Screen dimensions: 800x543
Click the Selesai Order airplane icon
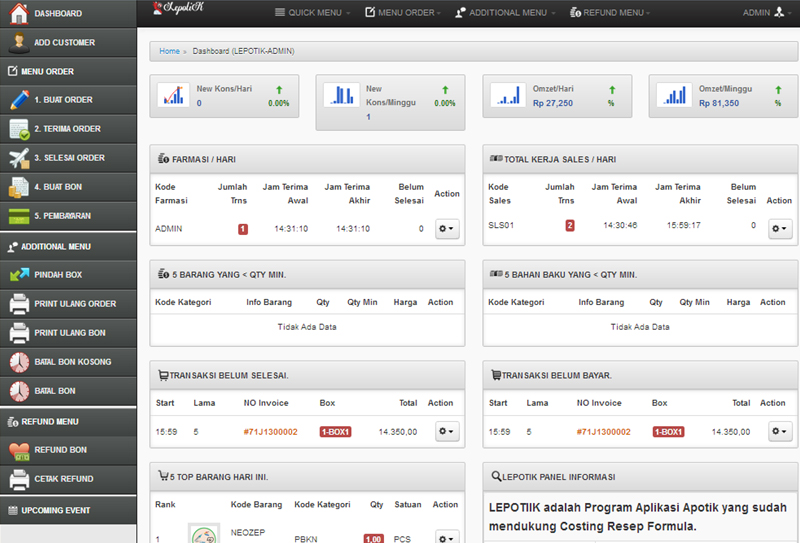click(x=19, y=158)
